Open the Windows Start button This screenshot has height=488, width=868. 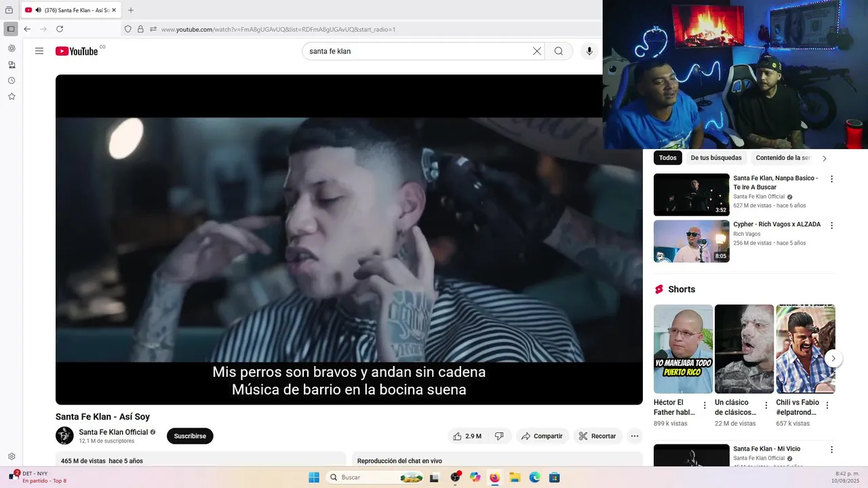click(x=314, y=477)
